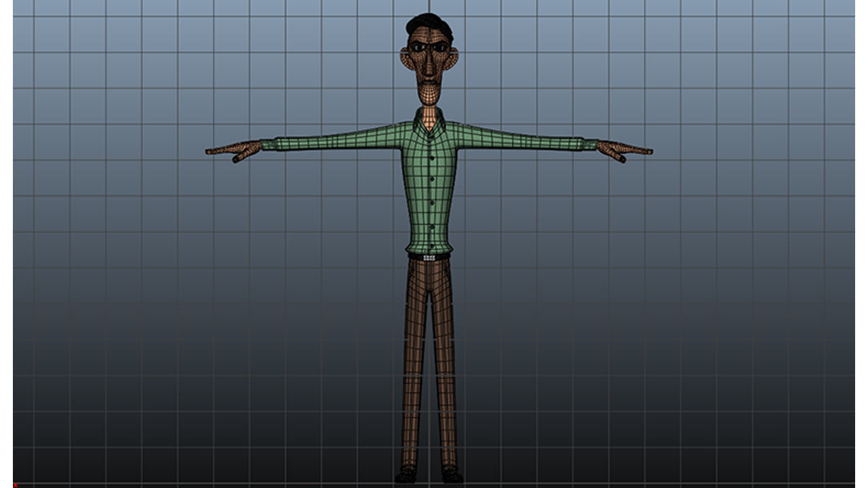Image resolution: width=868 pixels, height=488 pixels.
Task: Select the hand on the screen-left arm
Action: tap(234, 150)
